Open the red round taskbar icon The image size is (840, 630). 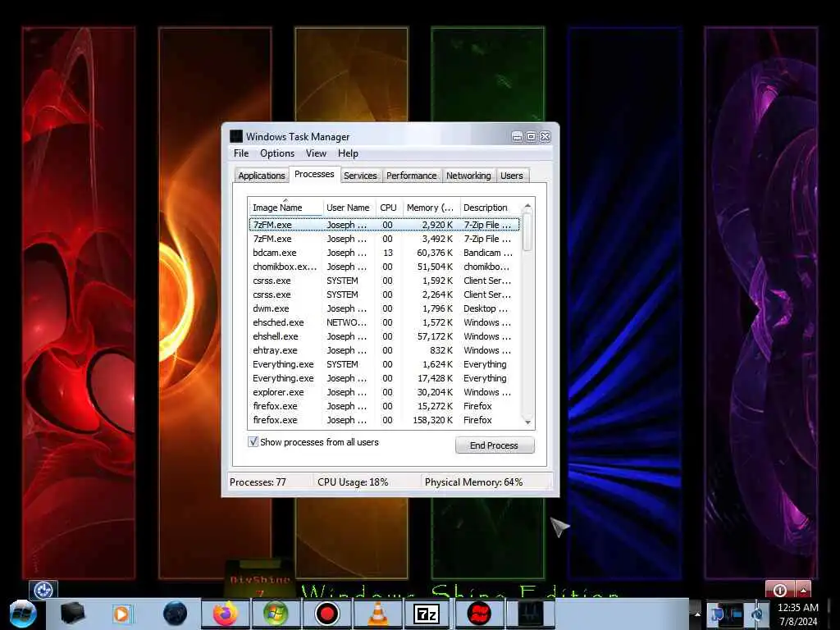pyautogui.click(x=479, y=614)
